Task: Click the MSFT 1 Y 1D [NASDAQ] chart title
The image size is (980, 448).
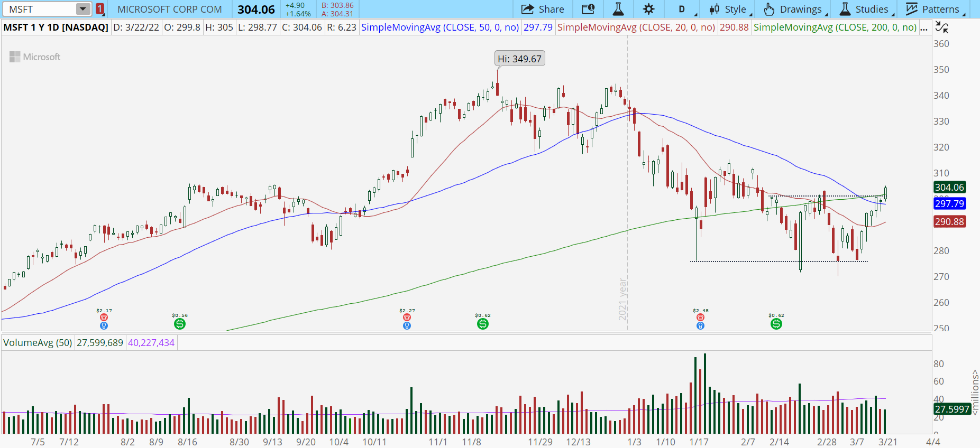Action: 56,27
